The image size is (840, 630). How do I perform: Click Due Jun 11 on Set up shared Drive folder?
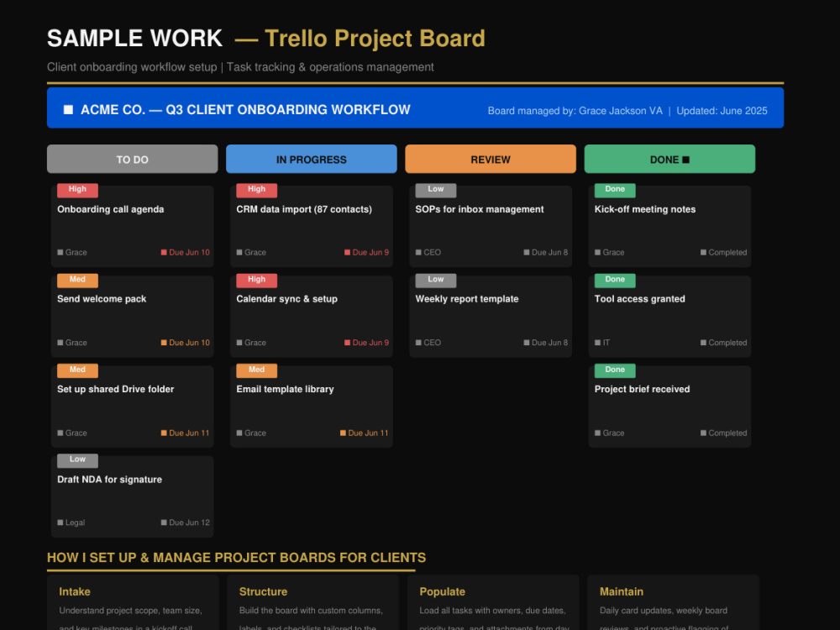[x=186, y=433]
